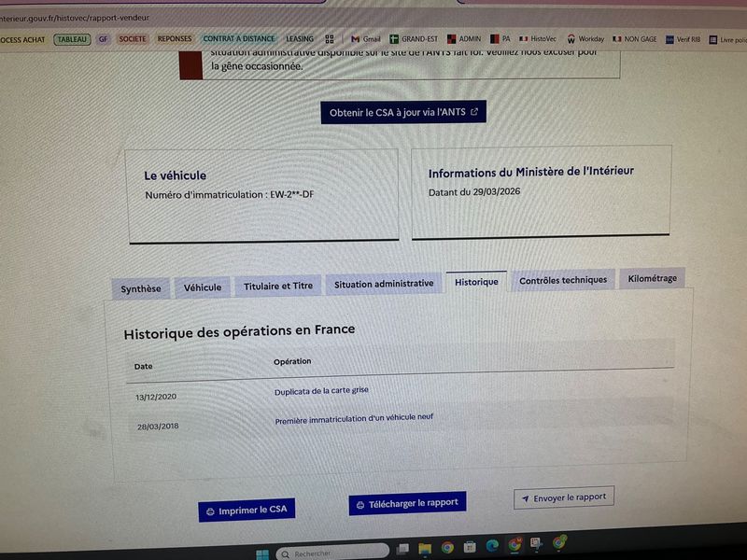
Task: Click the apps grid icon in bookmarks bar
Action: point(330,39)
